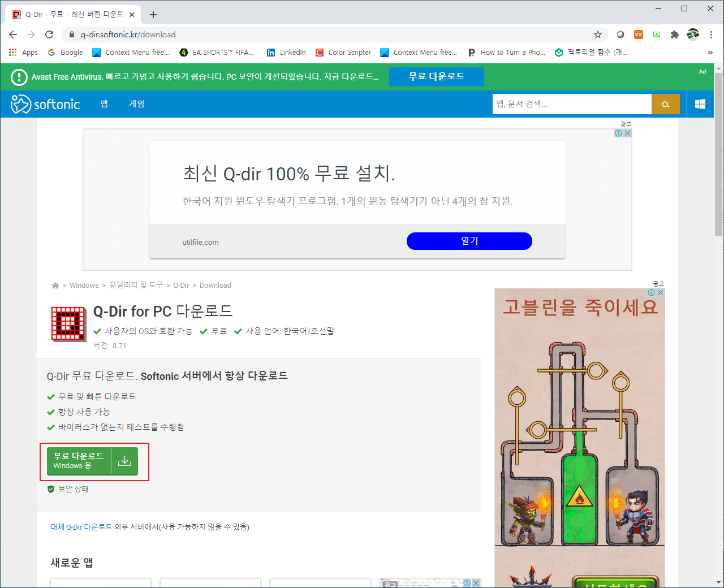Click the 보안 상태 link
724x588 pixels.
68,489
